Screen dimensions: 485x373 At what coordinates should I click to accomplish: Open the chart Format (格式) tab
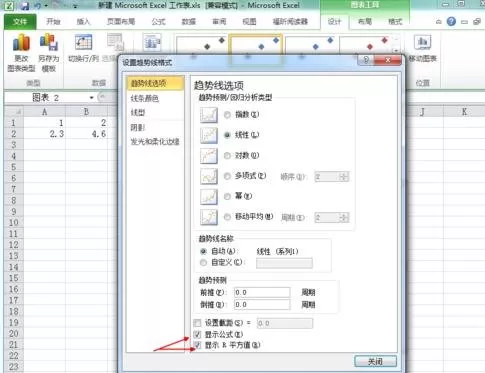point(395,22)
